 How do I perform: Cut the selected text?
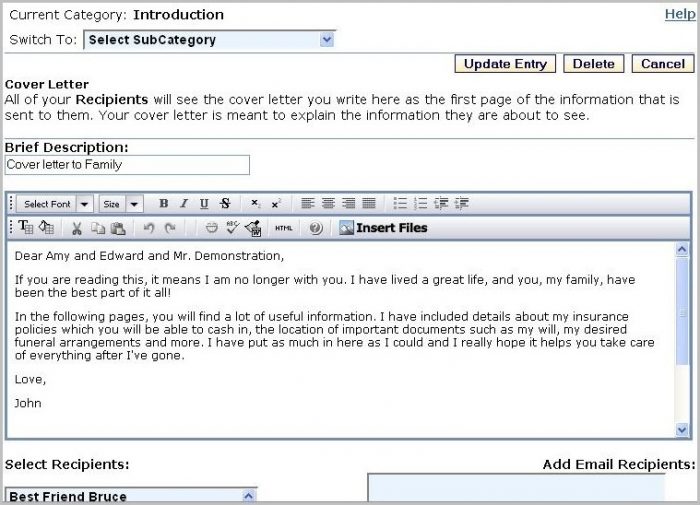click(x=77, y=228)
